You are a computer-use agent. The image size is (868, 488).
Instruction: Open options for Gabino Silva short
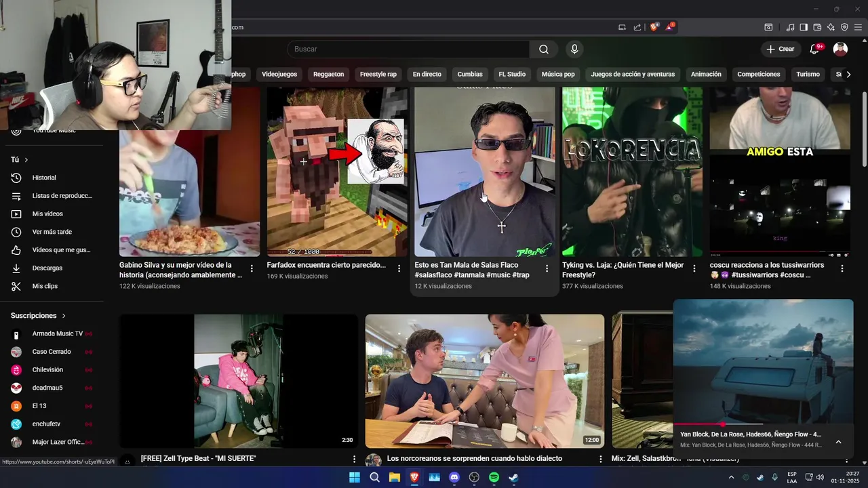click(252, 268)
